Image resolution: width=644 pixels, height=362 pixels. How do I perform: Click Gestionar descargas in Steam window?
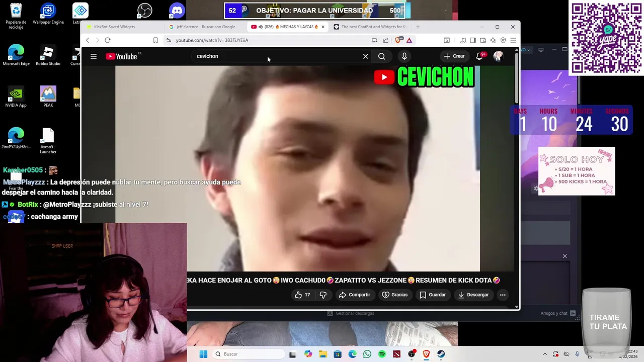(x=351, y=313)
